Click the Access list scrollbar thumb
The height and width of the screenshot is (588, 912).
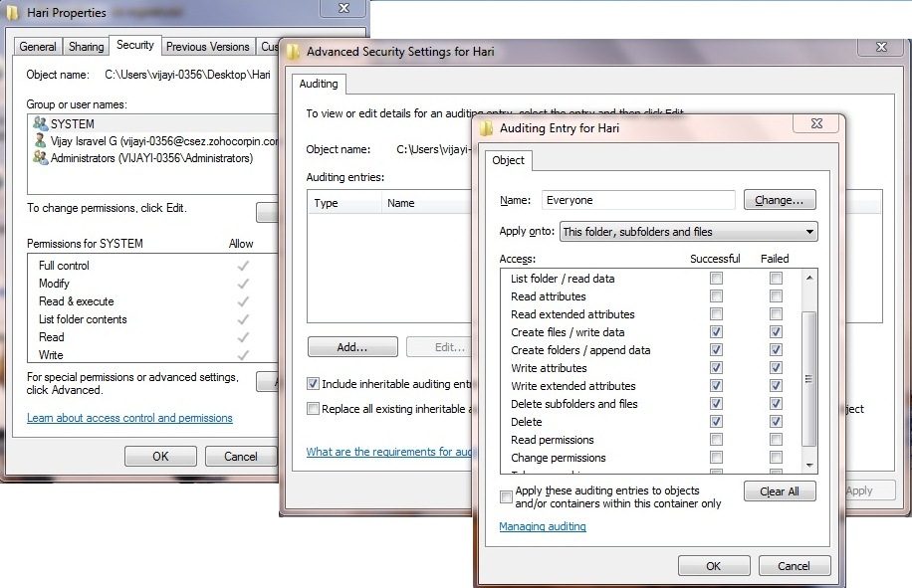click(x=809, y=379)
